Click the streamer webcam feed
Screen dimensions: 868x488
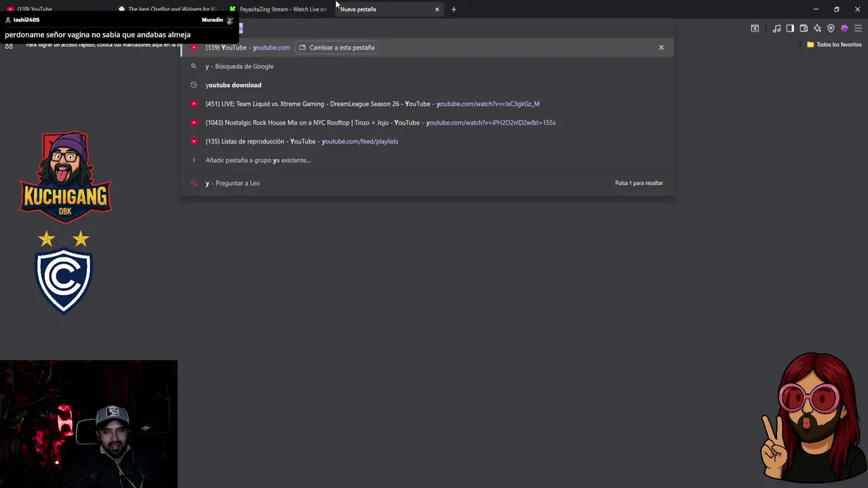[x=89, y=424]
